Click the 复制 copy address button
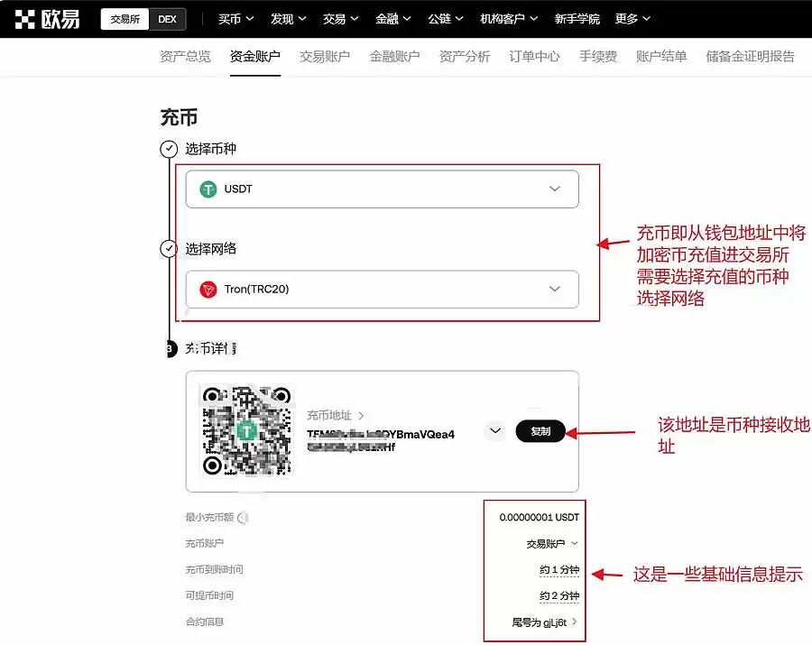Screen dimensions: 812x645 click(x=540, y=431)
